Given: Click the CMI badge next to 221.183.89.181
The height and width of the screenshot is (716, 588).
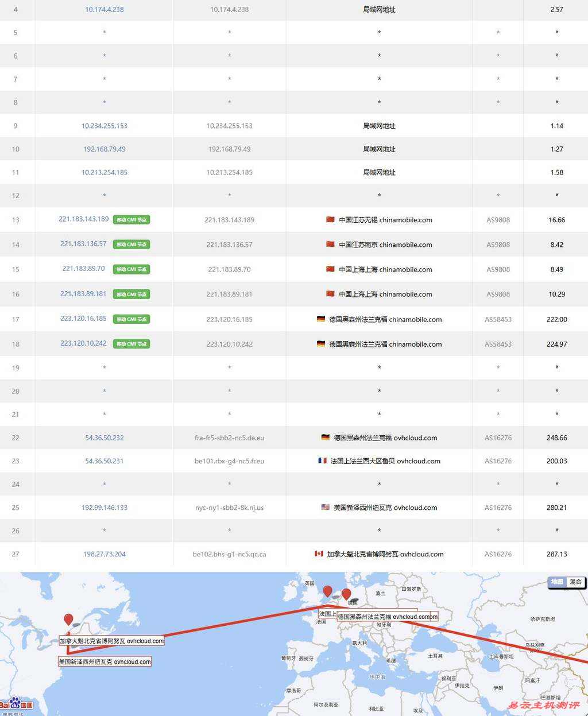Looking at the screenshot, I should point(131,294).
